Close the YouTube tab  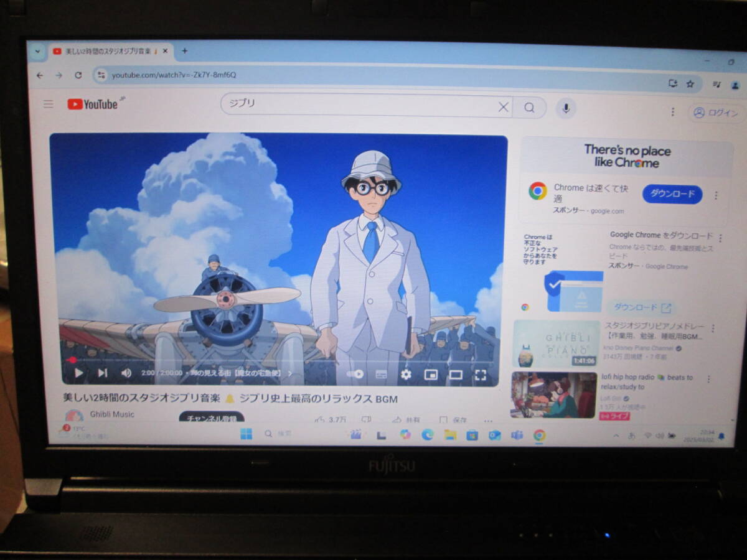pos(165,52)
